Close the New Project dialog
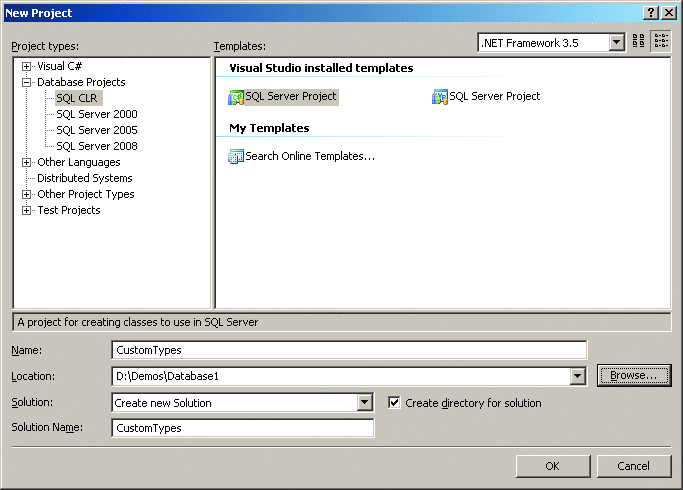This screenshot has height=490, width=683. [x=669, y=13]
